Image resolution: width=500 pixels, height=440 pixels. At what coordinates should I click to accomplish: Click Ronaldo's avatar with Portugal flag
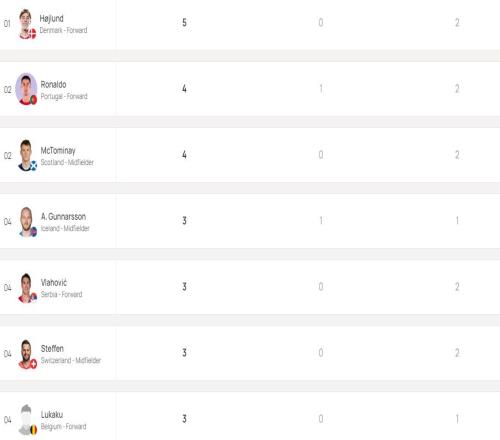point(26,89)
